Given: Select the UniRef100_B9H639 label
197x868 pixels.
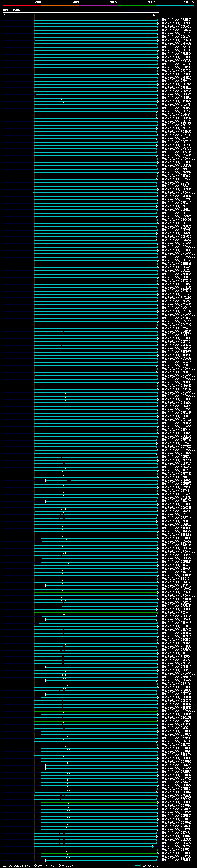Looking at the screenshot, I should tap(177, 43).
